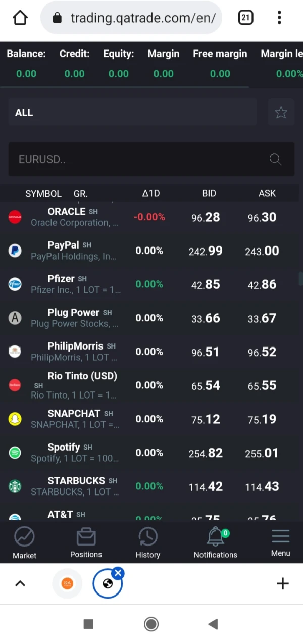Screen dimensions: 303x644
Task: Open the Market tab
Action: [x=24, y=543]
